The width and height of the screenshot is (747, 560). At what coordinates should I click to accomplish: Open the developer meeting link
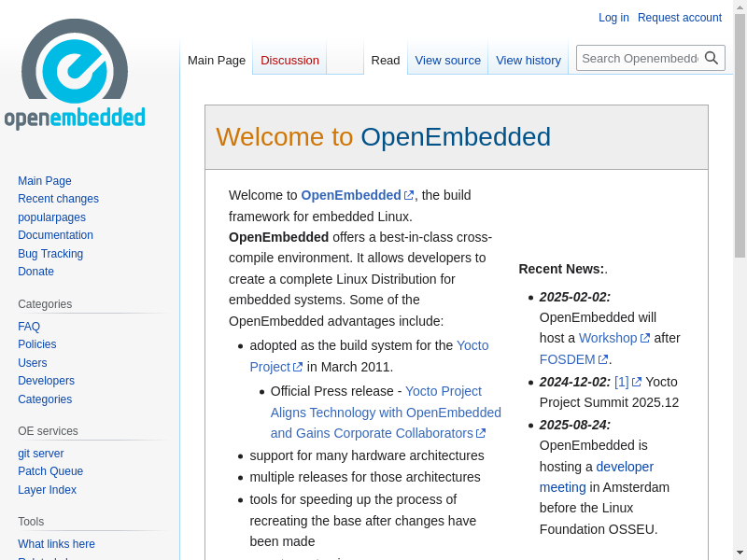click(x=625, y=467)
